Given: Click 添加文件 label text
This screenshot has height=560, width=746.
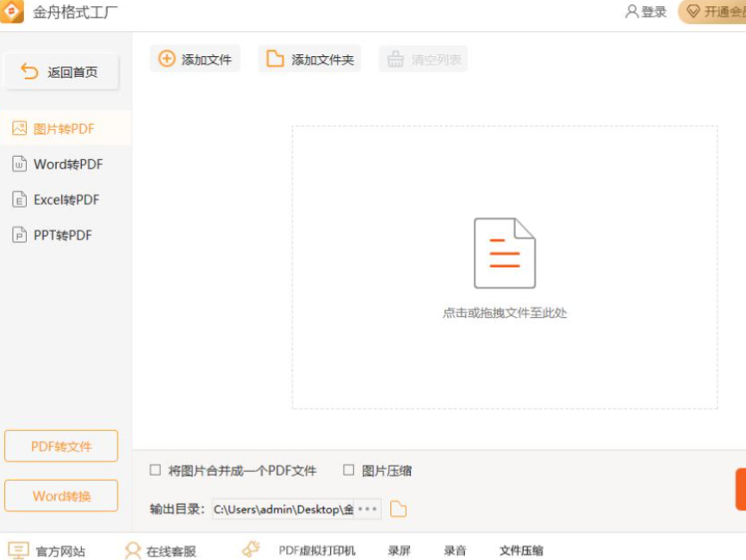Looking at the screenshot, I should pyautogui.click(x=207, y=60).
